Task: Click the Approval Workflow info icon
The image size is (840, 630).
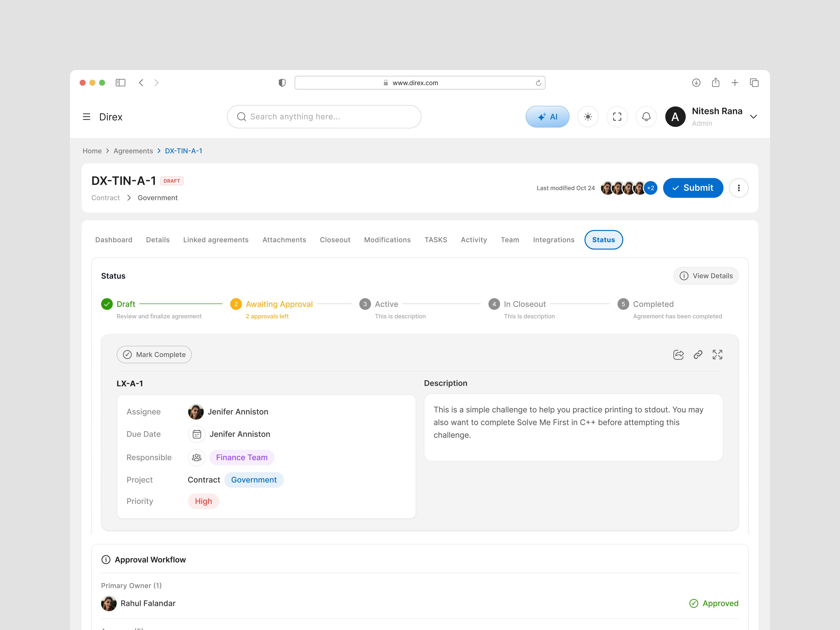Action: click(106, 560)
